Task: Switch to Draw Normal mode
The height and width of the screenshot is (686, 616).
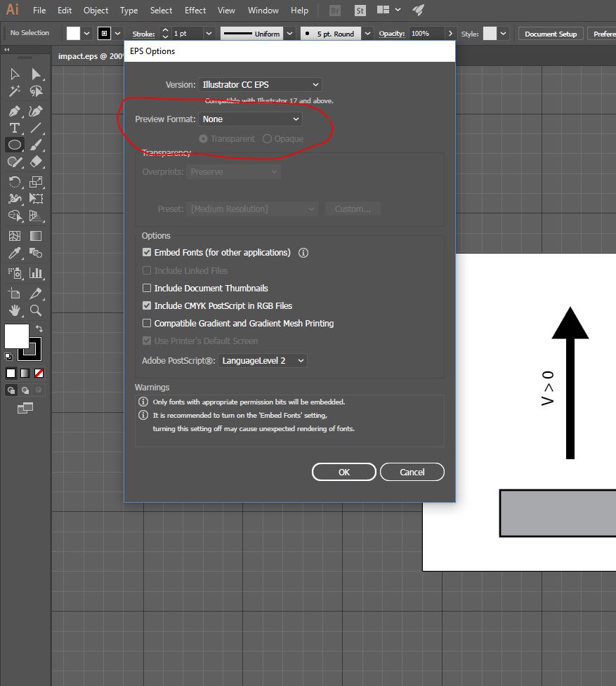Action: [11, 390]
